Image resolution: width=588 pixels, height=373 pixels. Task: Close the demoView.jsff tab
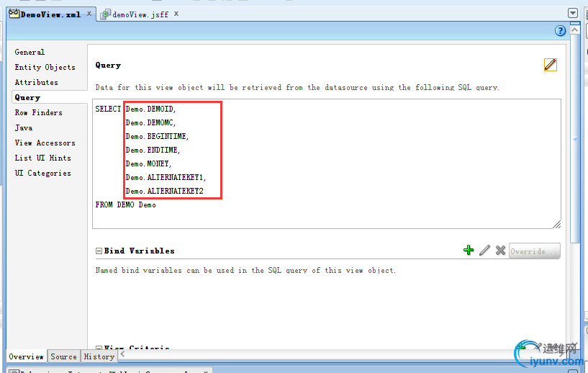click(176, 14)
